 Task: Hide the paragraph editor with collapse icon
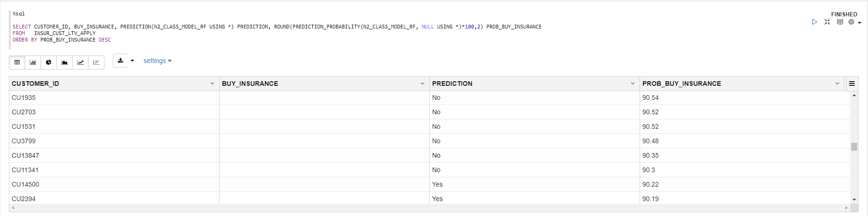pyautogui.click(x=827, y=22)
